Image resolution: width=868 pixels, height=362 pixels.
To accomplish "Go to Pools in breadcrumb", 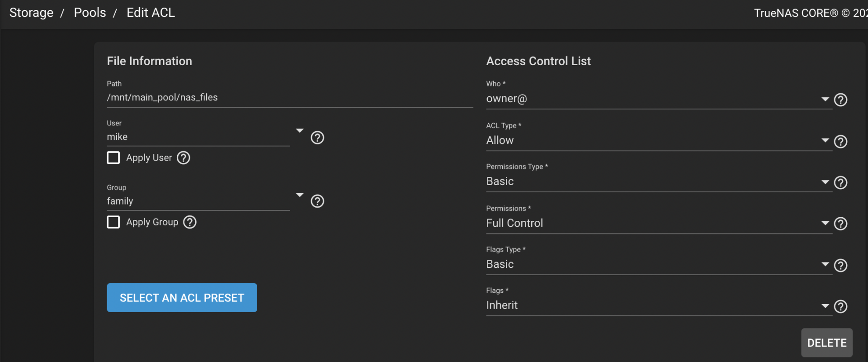I will [x=90, y=13].
